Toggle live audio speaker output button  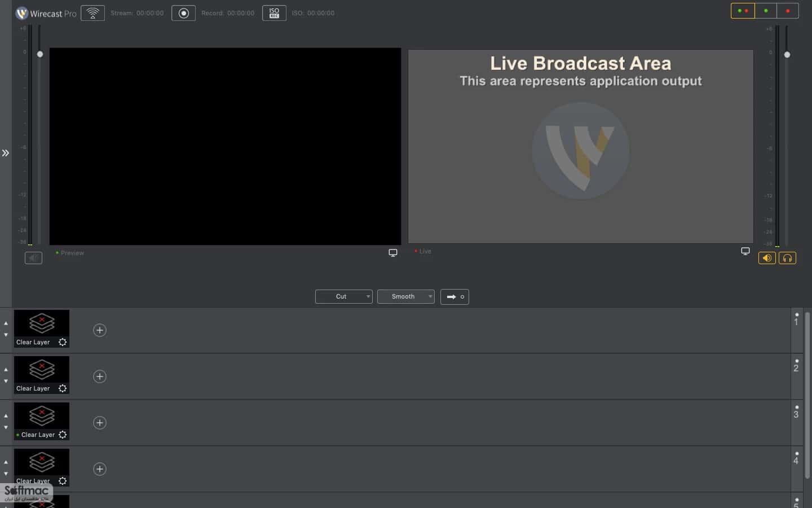click(767, 258)
